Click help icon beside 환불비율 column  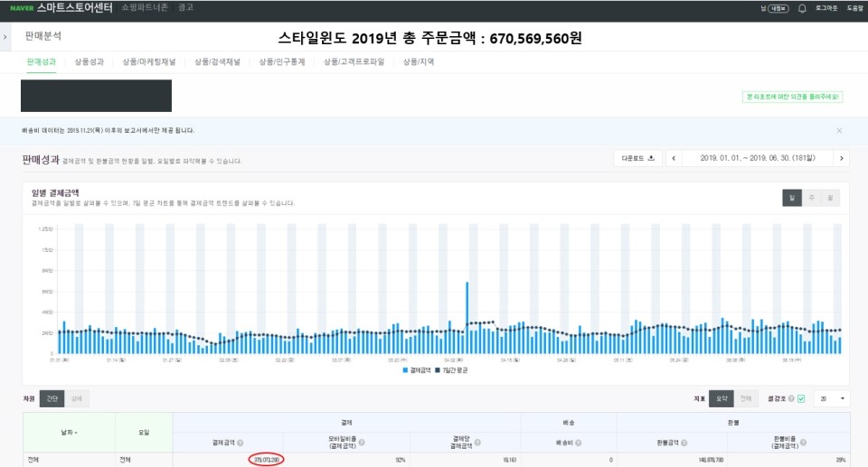pyautogui.click(x=803, y=442)
